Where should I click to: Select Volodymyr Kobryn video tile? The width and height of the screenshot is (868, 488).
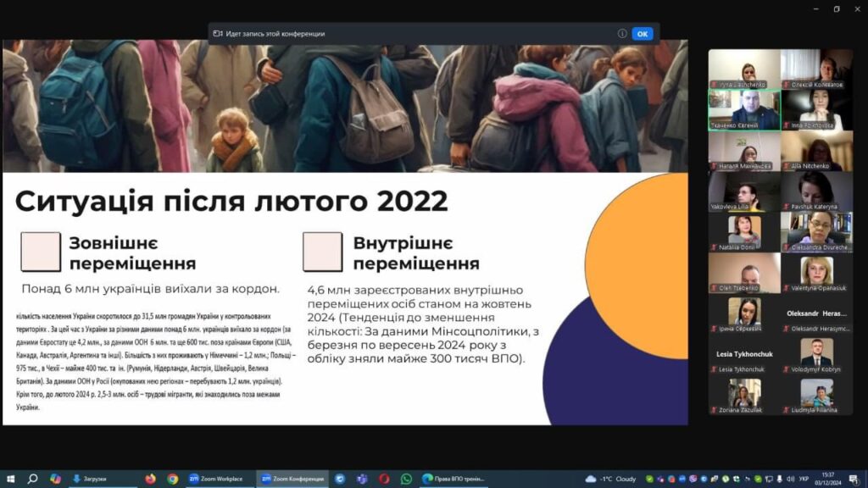tap(816, 356)
